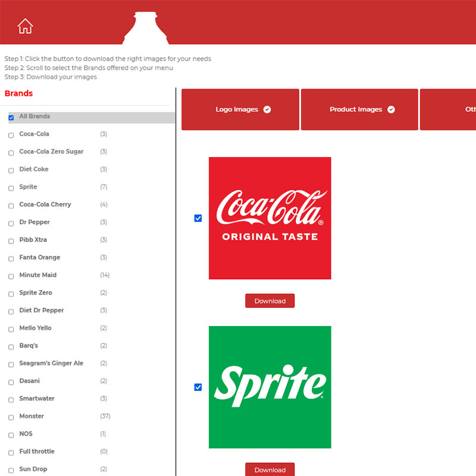Uncheck the Sprite logo image checkbox

pos(198,387)
